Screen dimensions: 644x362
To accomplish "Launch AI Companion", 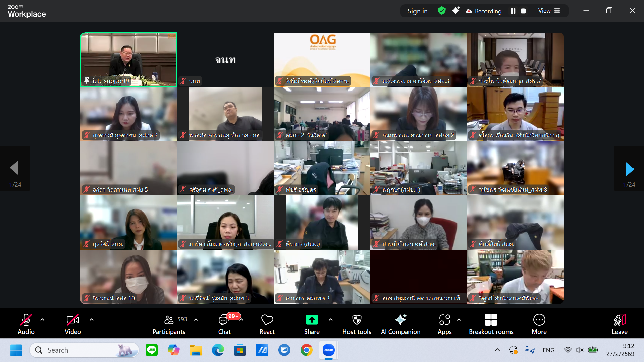I will (400, 324).
